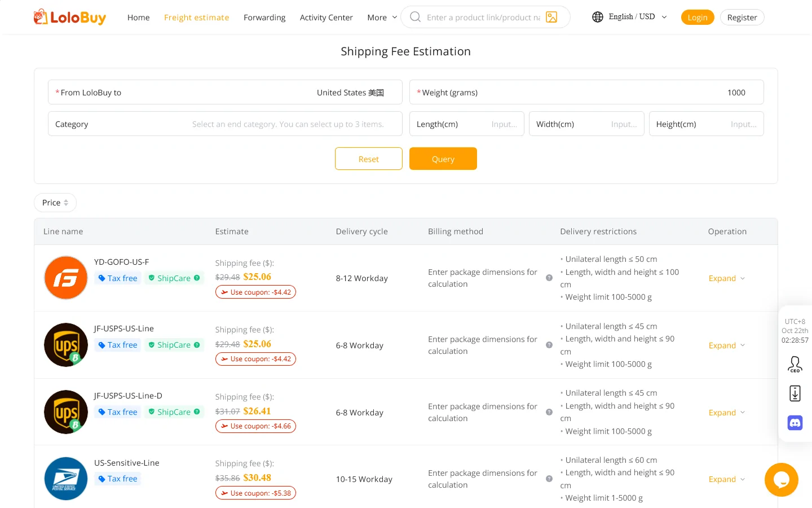
Task: Click 10-15 Workday delivery cycle
Action: [x=364, y=479]
